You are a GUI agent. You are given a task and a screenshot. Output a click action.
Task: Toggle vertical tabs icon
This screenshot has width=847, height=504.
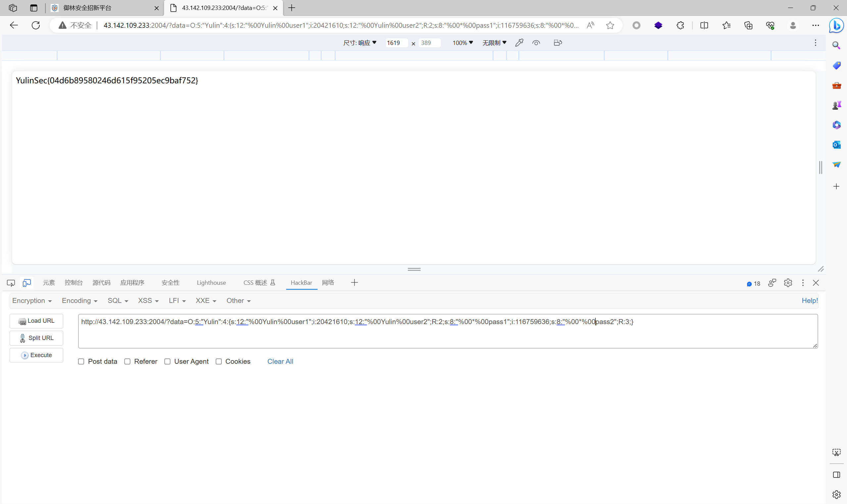click(34, 8)
